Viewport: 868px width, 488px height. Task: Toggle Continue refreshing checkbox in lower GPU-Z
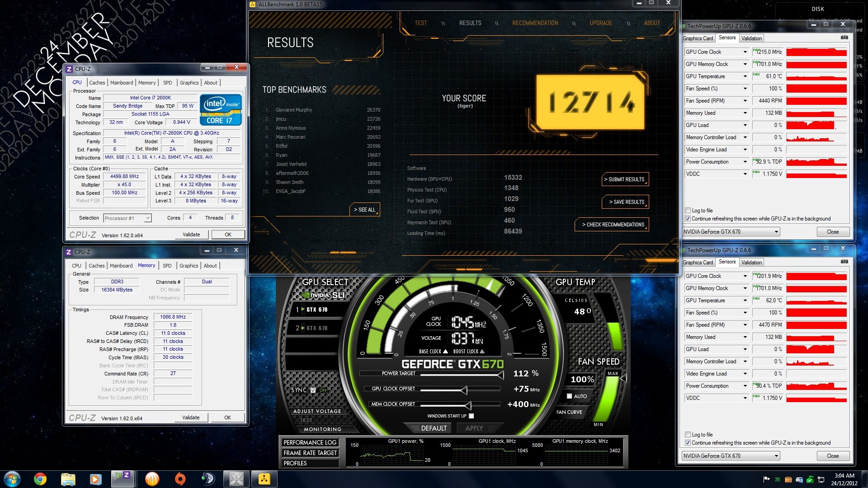point(688,443)
